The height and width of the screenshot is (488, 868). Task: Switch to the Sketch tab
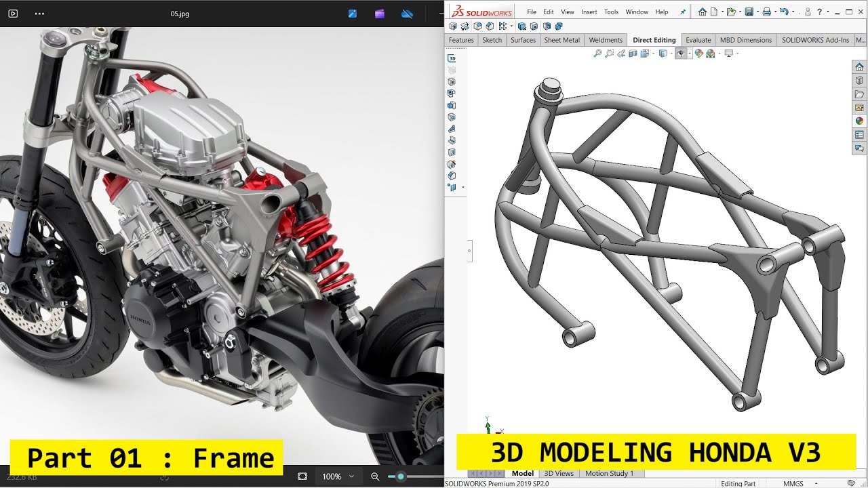coord(492,40)
